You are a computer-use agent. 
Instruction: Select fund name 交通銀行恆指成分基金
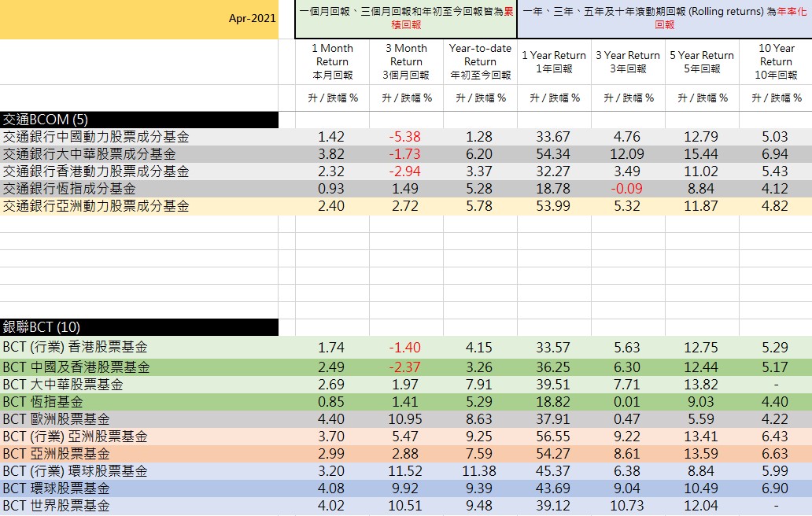(69, 189)
